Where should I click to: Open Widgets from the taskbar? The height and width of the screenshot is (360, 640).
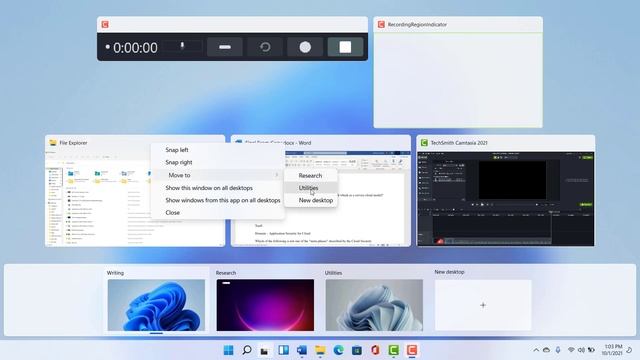tap(283, 350)
